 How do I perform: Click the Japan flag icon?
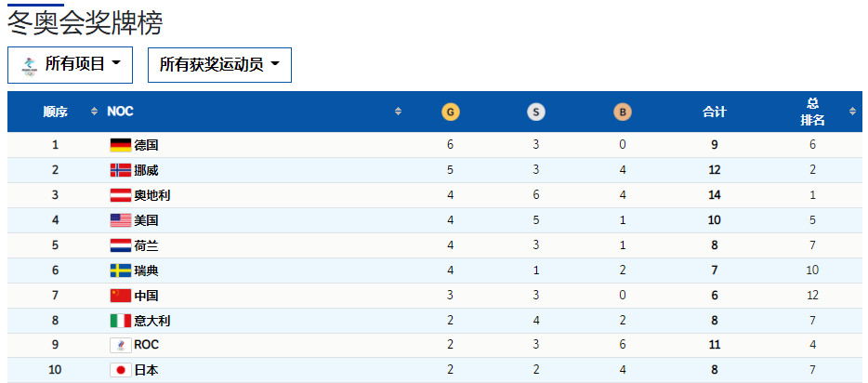click(121, 370)
